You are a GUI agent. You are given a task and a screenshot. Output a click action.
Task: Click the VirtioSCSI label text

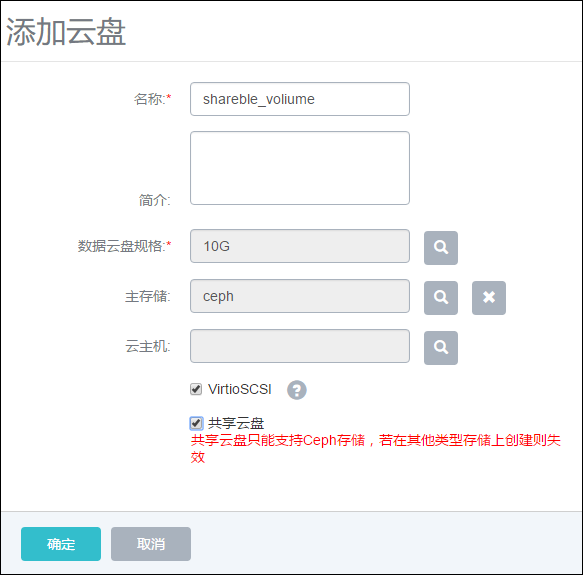coord(239,389)
